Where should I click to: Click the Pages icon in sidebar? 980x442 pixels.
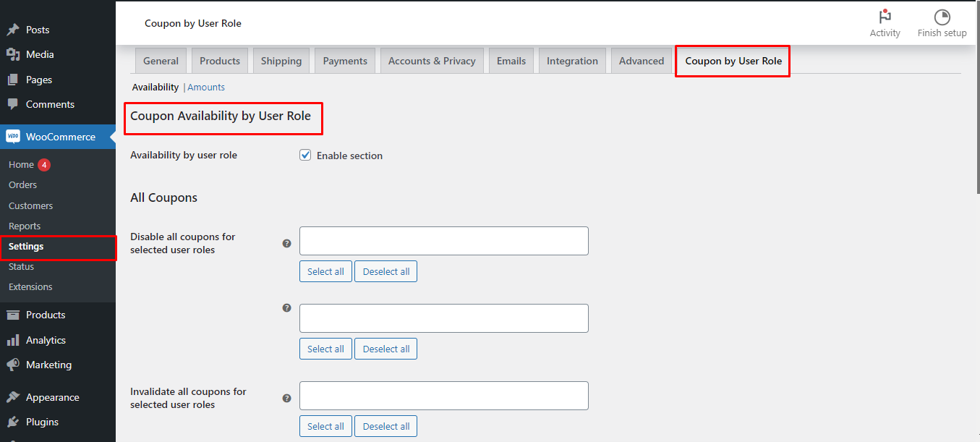pyautogui.click(x=13, y=80)
